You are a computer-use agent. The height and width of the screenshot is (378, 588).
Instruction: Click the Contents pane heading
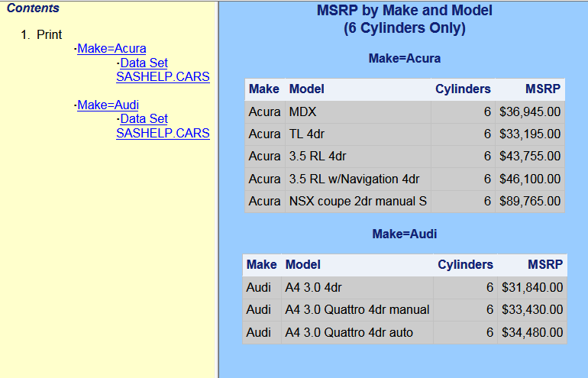33,8
